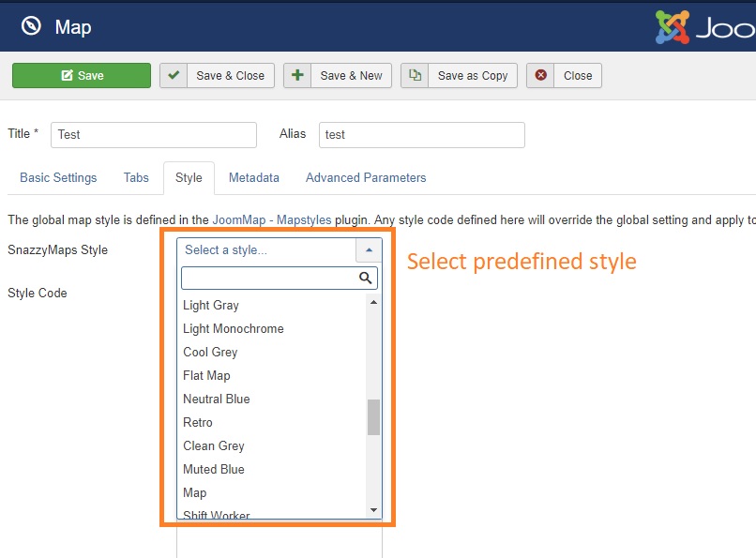Click the checkmark icon of Save & Close

click(174, 75)
